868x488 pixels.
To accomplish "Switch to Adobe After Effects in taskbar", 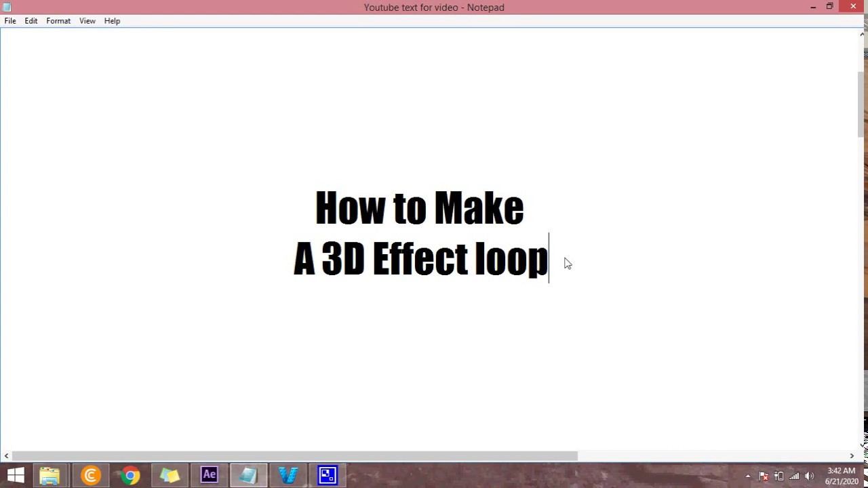I will point(209,475).
